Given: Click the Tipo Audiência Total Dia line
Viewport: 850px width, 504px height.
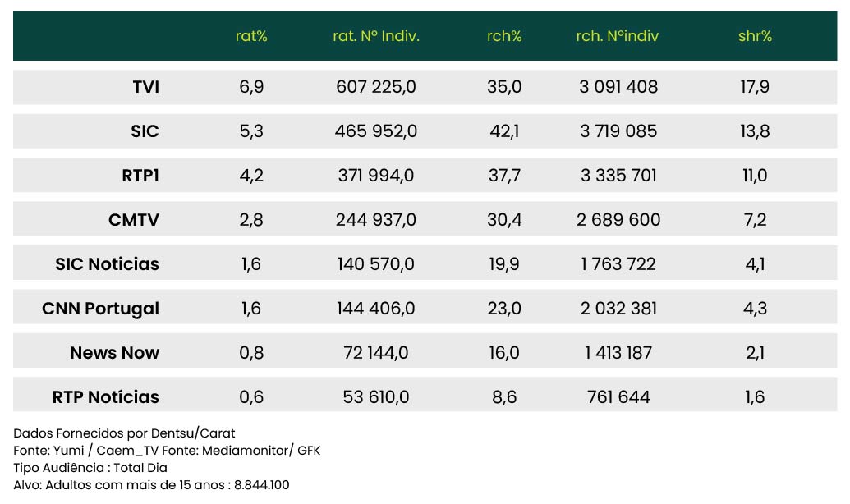Looking at the screenshot, I should [90, 467].
